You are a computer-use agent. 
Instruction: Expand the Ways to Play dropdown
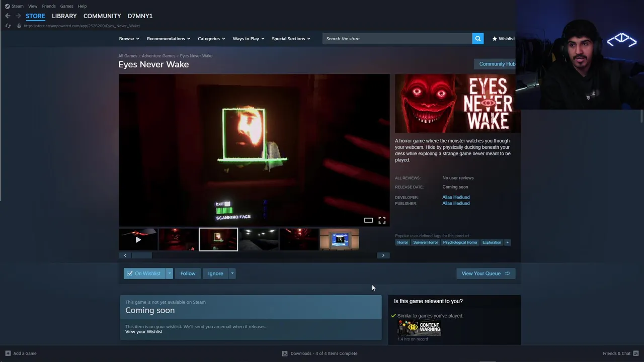[x=249, y=39]
